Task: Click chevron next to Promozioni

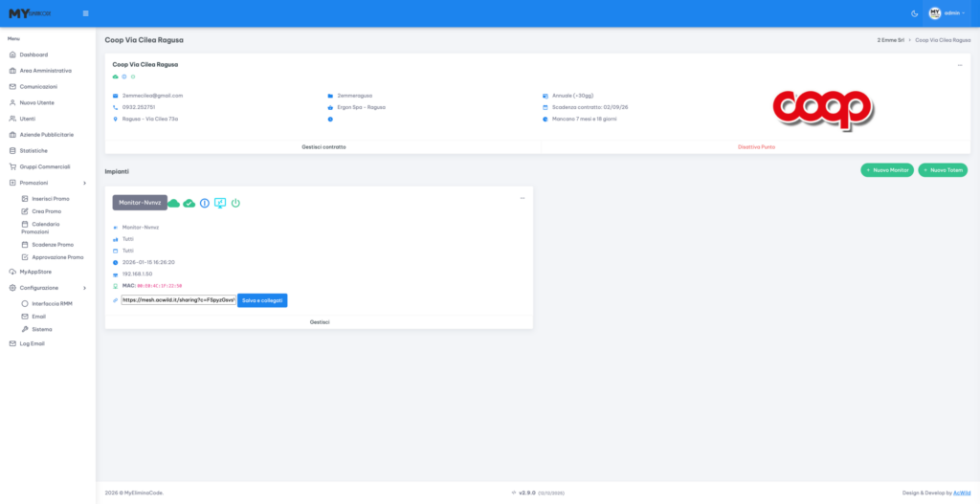Action: point(84,183)
